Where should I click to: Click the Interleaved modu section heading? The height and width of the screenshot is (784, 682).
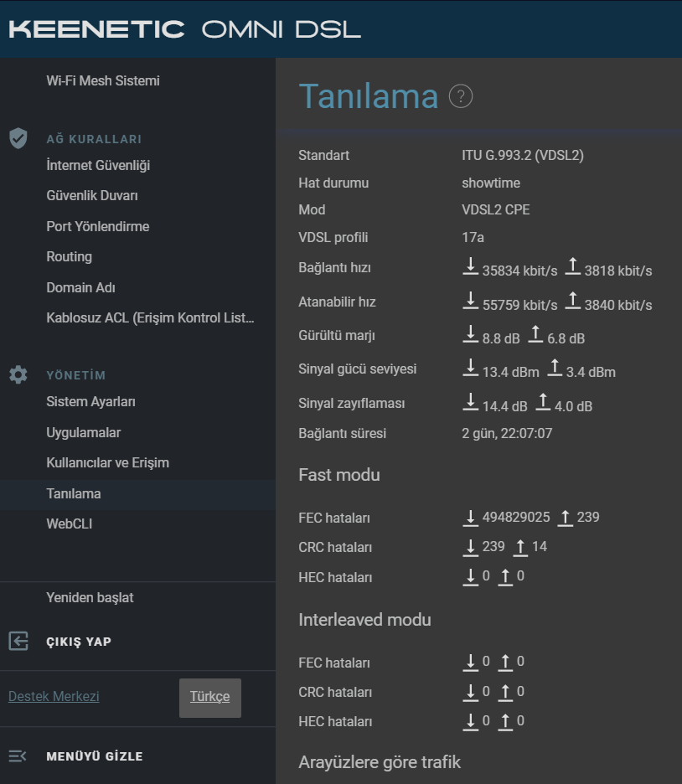point(364,620)
